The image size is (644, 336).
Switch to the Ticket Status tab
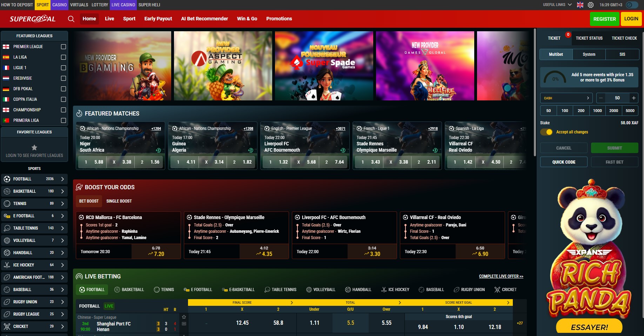point(589,38)
